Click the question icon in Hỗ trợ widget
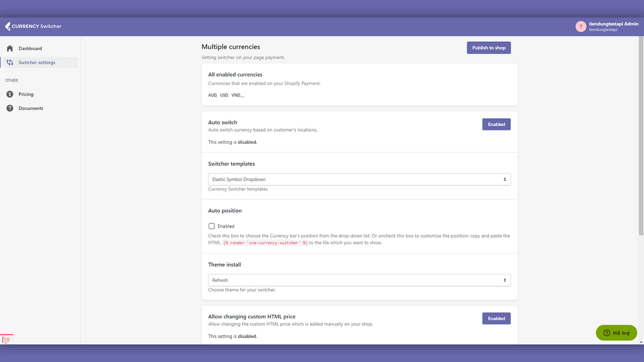The width and height of the screenshot is (644, 362). click(606, 333)
